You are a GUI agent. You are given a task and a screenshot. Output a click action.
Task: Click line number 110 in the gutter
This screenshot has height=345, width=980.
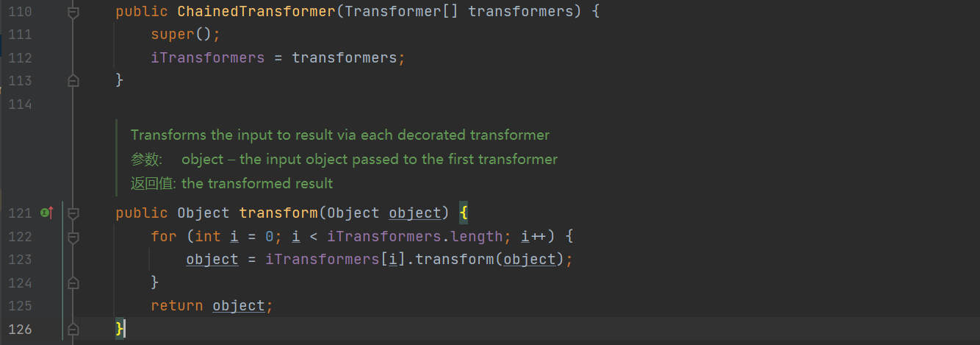[x=20, y=13]
